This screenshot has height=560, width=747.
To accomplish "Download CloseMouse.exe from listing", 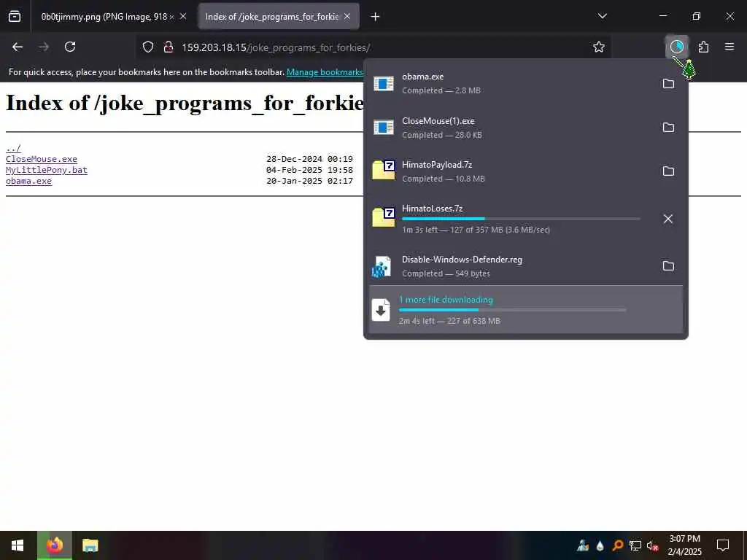I will click(42, 159).
